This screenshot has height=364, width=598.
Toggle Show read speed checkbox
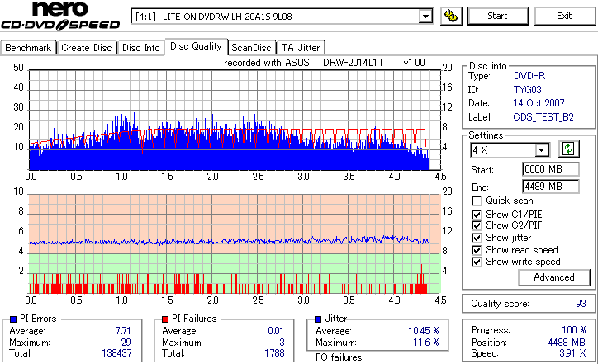pos(477,250)
